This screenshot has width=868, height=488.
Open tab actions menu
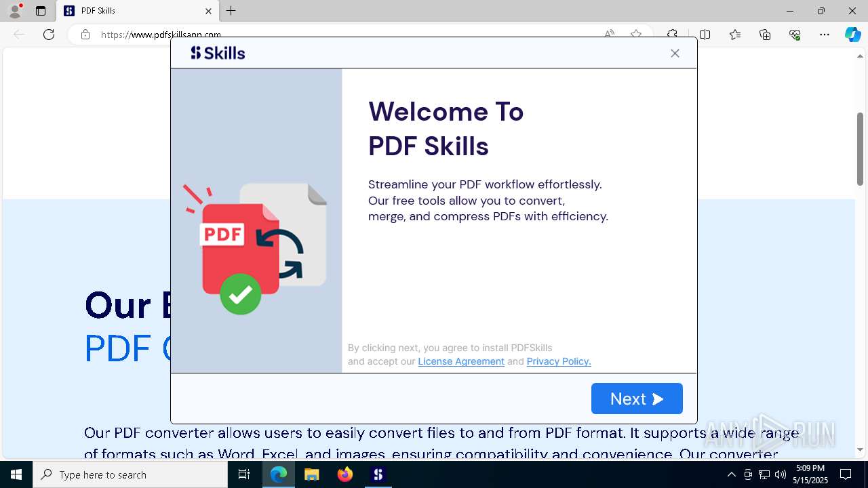[41, 11]
